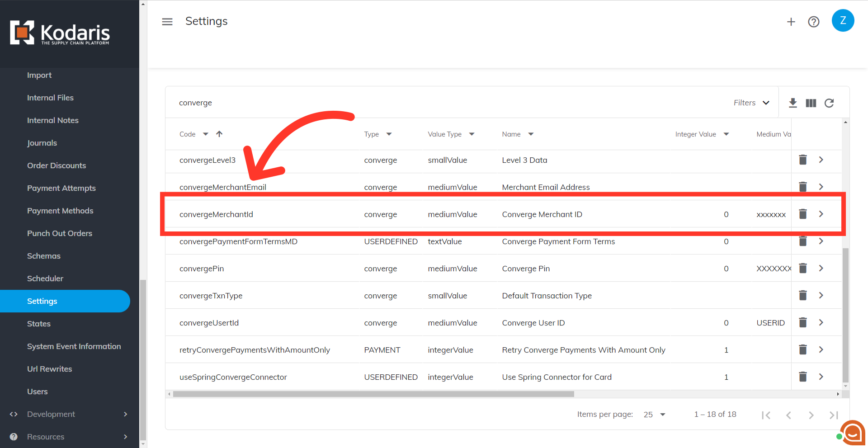Click the retryConvergePaymentsWithAmountOnly code cell
868x448 pixels.
(255, 350)
